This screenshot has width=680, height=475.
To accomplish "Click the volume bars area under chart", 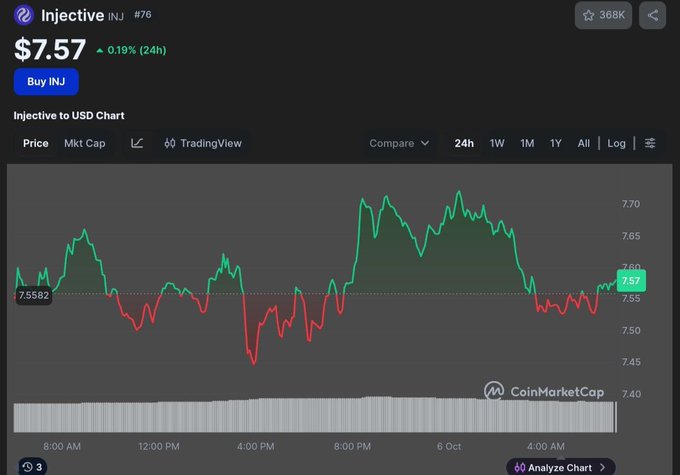I will [315, 415].
